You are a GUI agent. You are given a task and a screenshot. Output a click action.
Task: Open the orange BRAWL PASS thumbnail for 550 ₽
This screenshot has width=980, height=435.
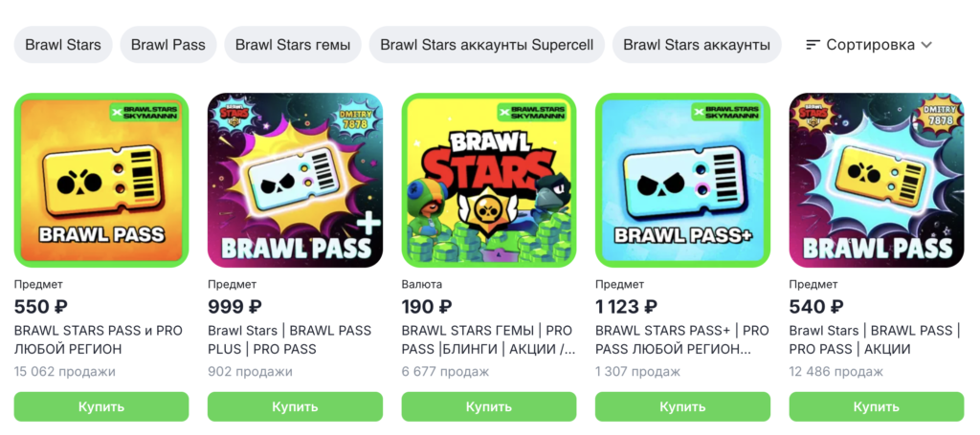point(101,181)
